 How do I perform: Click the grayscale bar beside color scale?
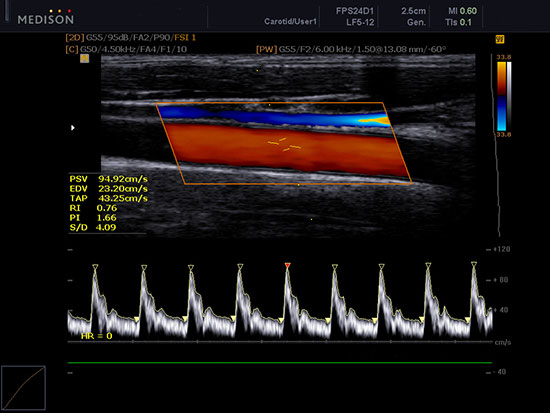pos(509,96)
